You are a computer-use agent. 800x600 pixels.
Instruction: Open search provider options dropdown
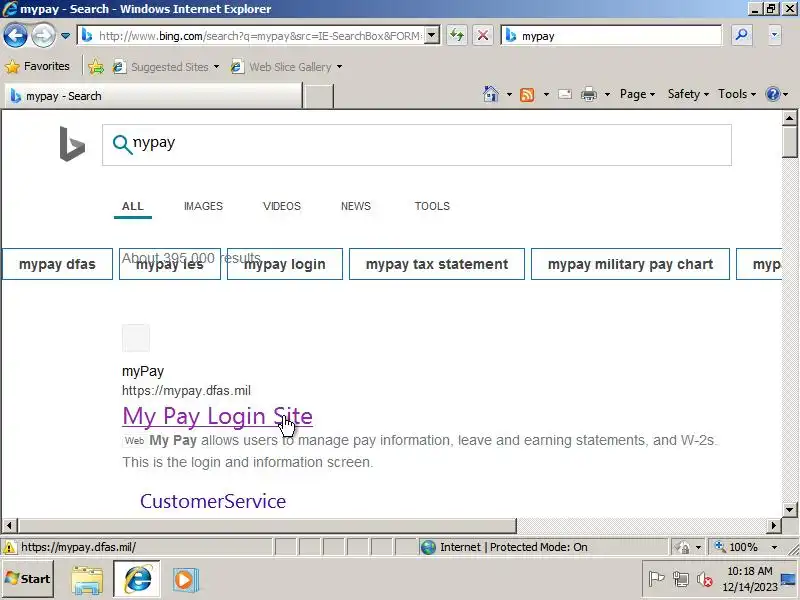[774, 35]
